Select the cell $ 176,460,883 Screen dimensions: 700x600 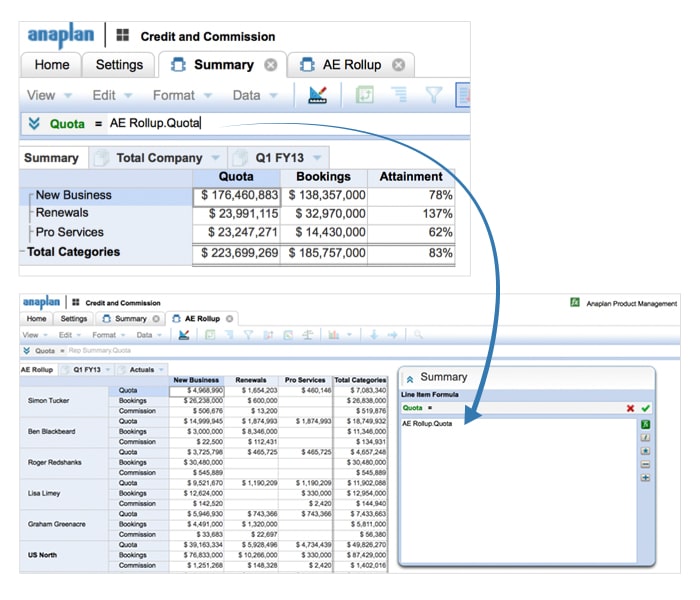pyautogui.click(x=237, y=196)
